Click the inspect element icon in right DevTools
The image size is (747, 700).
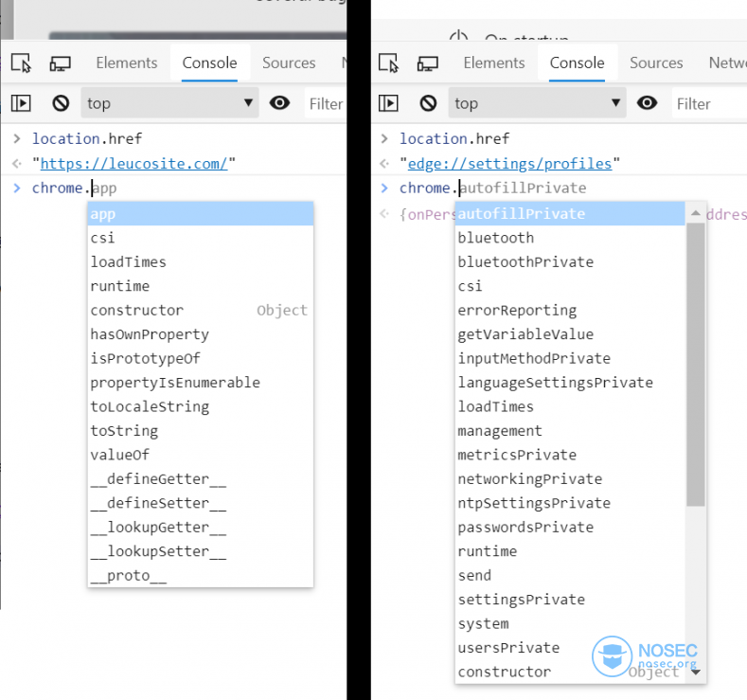point(388,63)
